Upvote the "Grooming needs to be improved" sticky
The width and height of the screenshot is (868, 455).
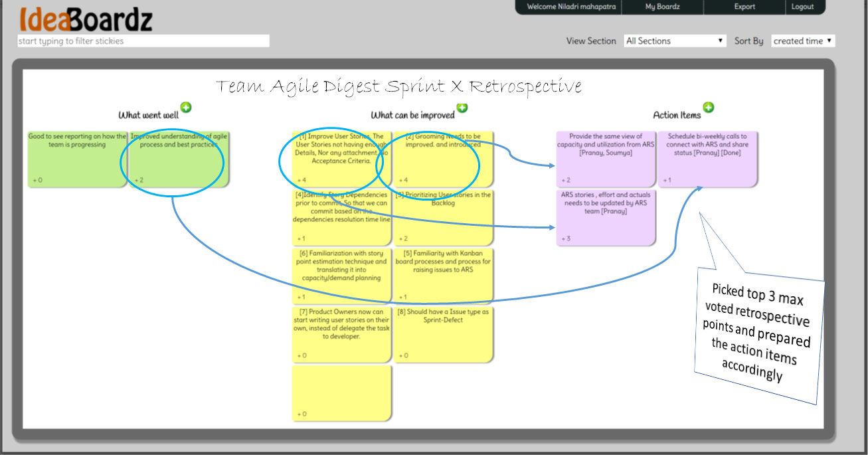(x=402, y=179)
